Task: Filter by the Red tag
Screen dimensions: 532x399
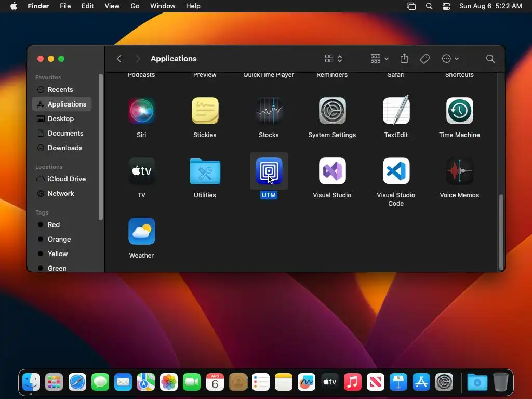Action: point(62,224)
